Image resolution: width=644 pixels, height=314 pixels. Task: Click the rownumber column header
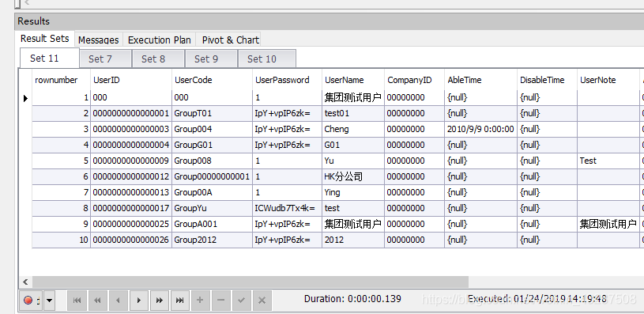coord(61,80)
